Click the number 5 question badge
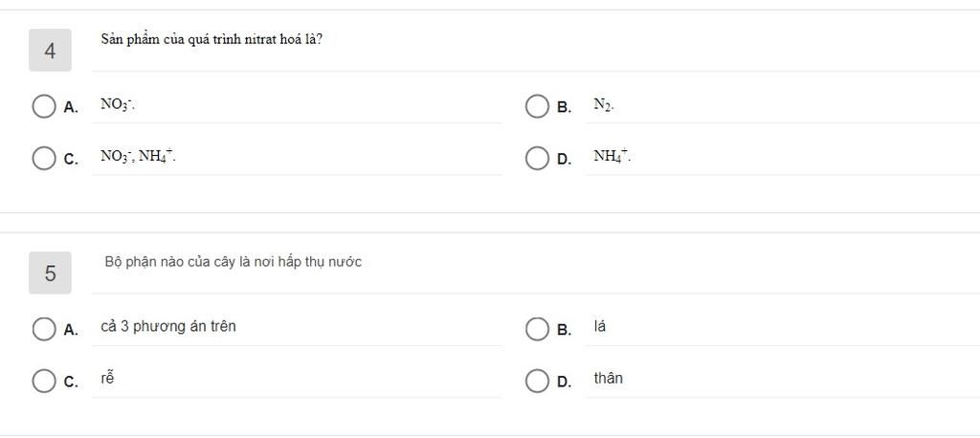The width and height of the screenshot is (980, 438). pos(50,273)
